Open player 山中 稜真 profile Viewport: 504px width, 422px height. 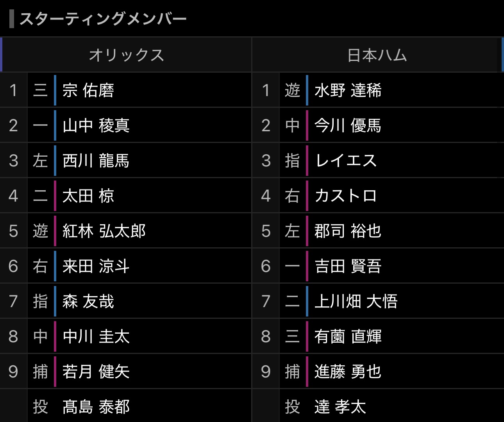(x=96, y=125)
